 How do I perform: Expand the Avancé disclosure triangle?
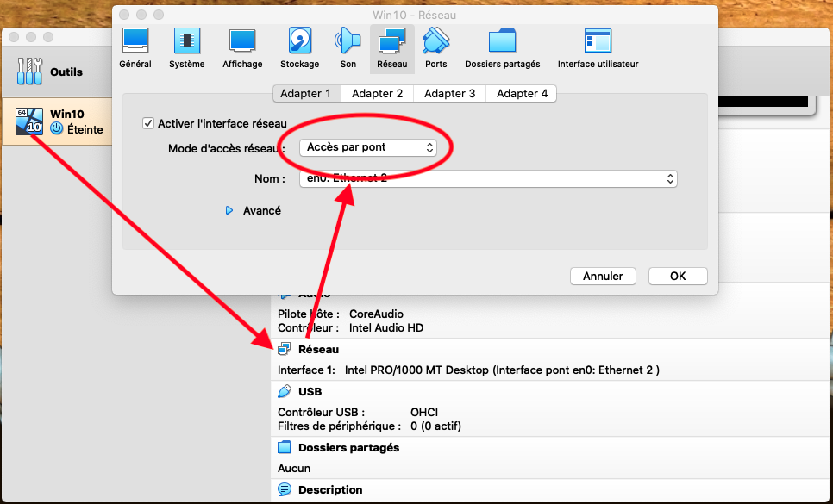point(229,210)
